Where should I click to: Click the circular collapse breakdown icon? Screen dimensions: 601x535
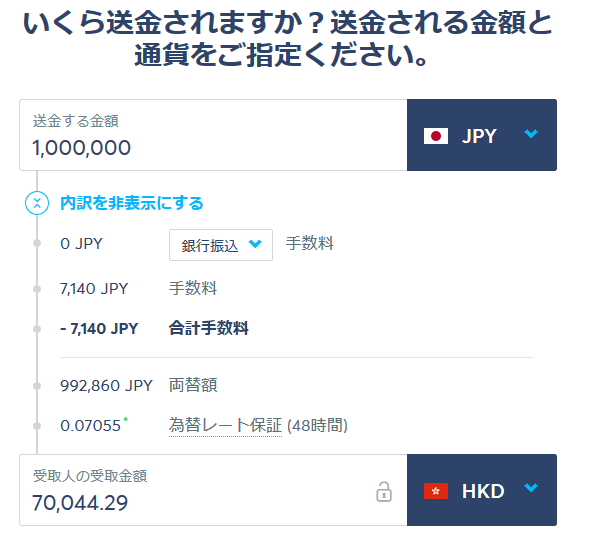[x=36, y=203]
